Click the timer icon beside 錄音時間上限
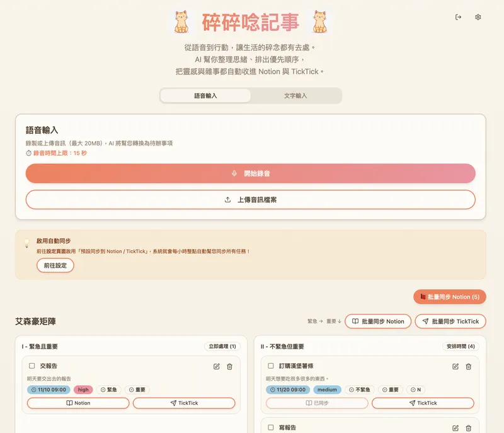504x433 pixels. pos(28,153)
